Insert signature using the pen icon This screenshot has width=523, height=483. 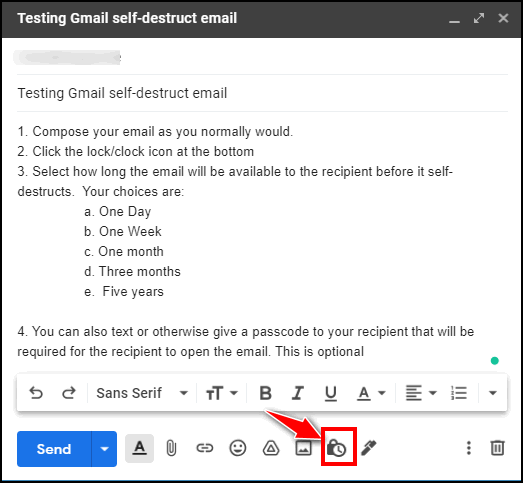coord(368,448)
